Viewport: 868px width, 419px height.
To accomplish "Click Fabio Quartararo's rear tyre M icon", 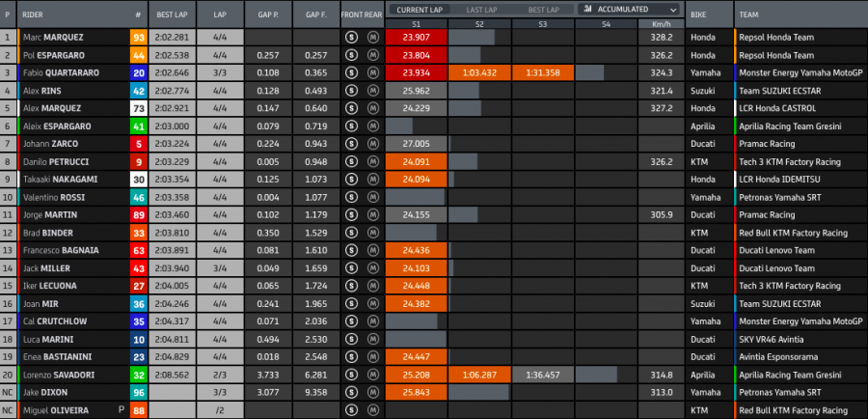I will tap(371, 72).
